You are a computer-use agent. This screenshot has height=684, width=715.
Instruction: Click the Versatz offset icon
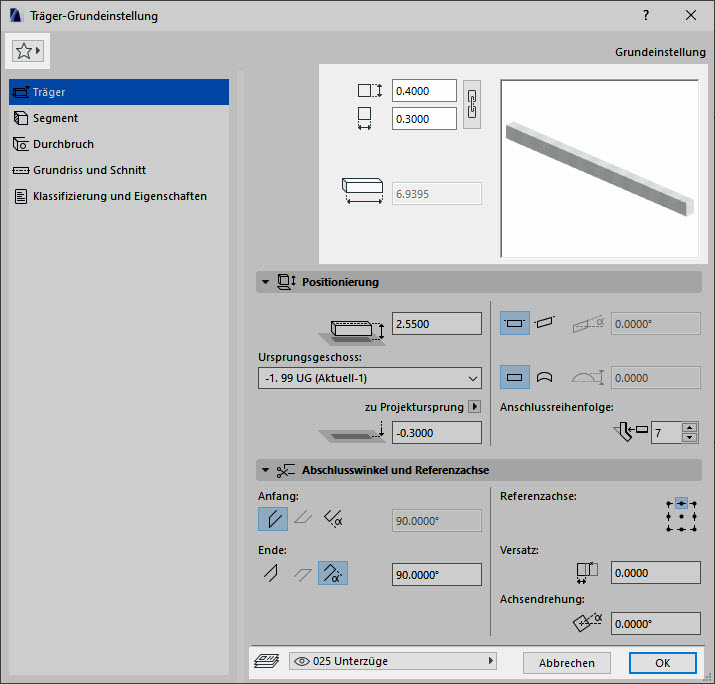click(x=587, y=573)
